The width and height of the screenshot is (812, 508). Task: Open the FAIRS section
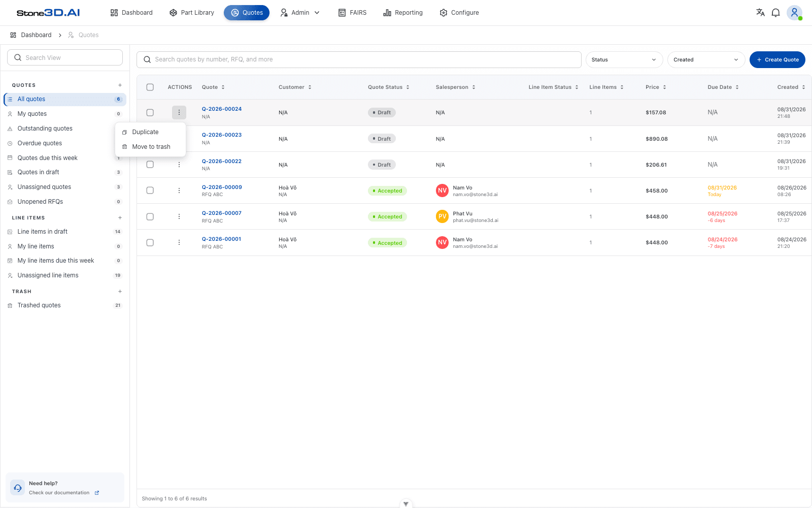tap(352, 13)
